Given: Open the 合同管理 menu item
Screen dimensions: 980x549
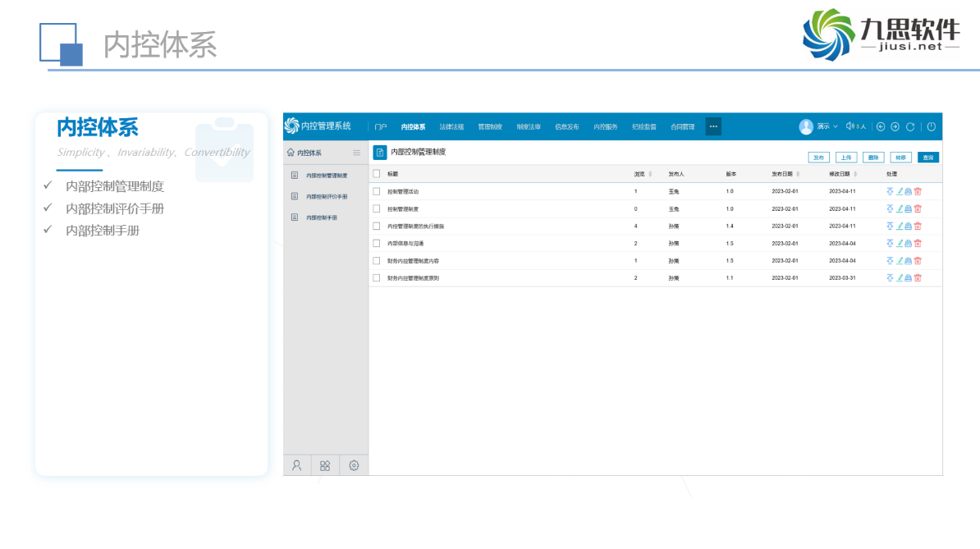Looking at the screenshot, I should [682, 126].
